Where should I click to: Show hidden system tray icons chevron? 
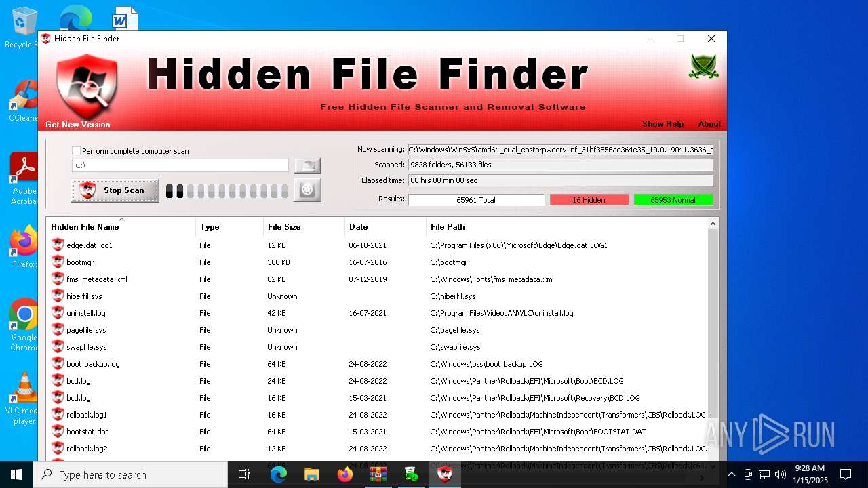(731, 474)
